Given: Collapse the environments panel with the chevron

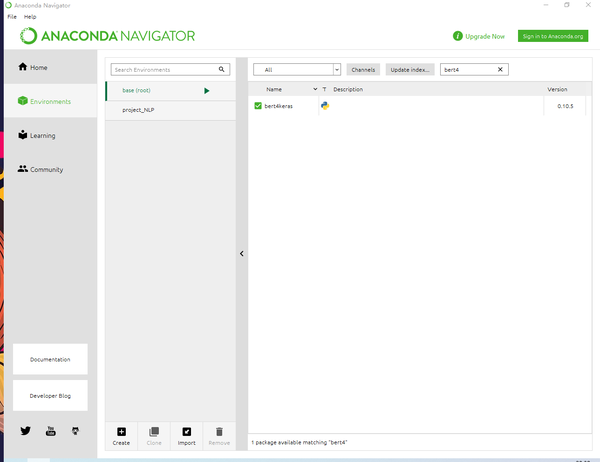Looking at the screenshot, I should coord(242,253).
